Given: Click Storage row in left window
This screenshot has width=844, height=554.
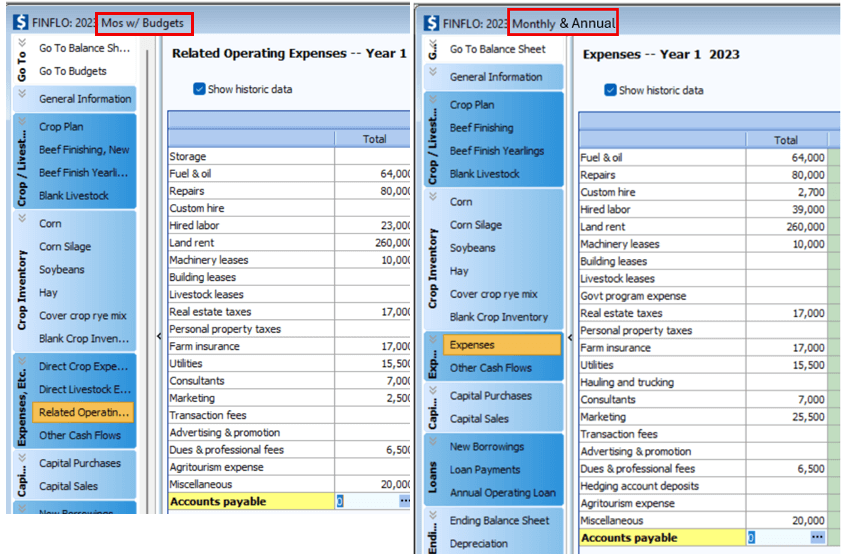Looking at the screenshot, I should (x=289, y=156).
